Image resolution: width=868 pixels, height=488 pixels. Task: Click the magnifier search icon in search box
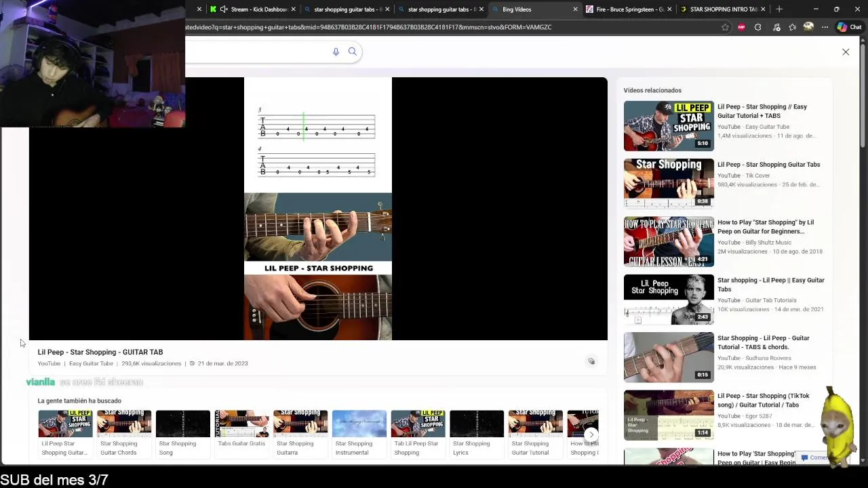point(353,52)
